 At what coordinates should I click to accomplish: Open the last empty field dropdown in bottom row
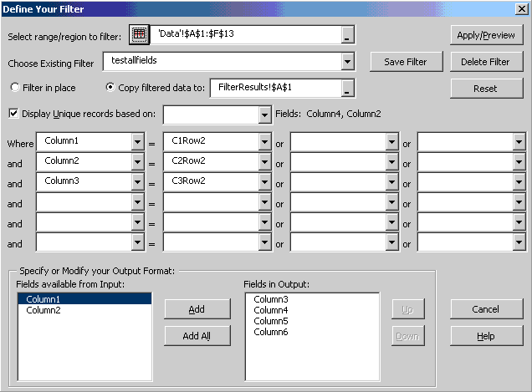pyautogui.click(x=519, y=242)
